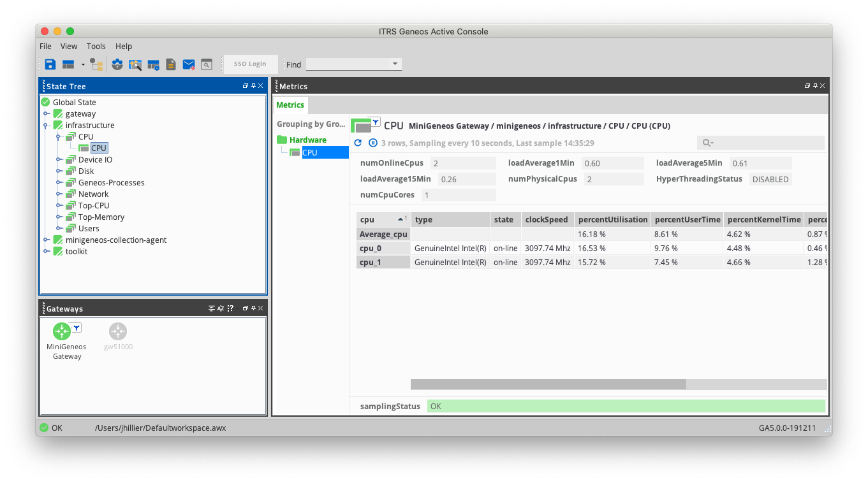
Task: Click the magnifier wand toolbar icon
Action: click(135, 64)
